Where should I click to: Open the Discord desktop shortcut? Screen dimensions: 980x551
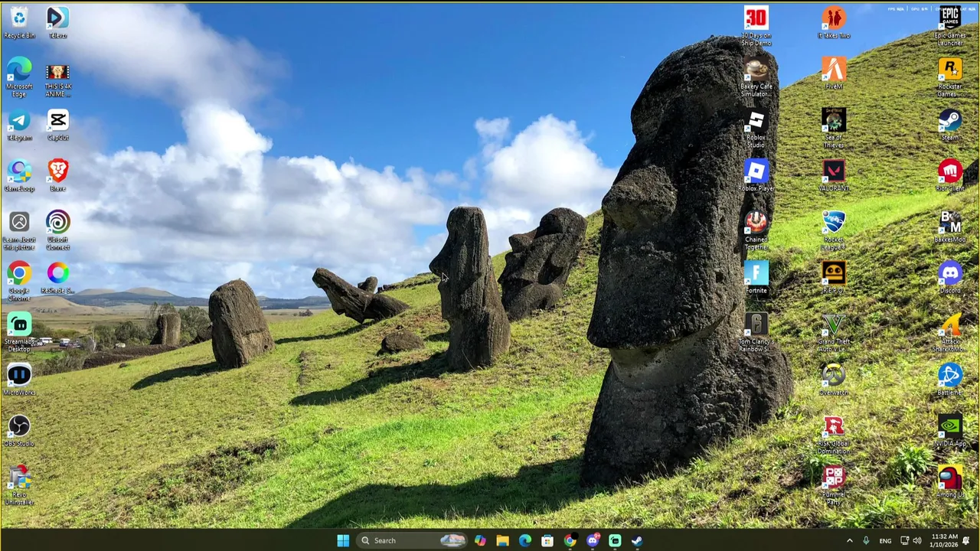(x=950, y=278)
